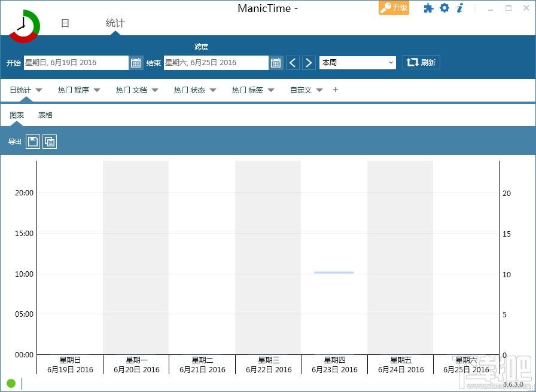Copy chart to clipboard icon
This screenshot has height=392, width=536.
(x=50, y=142)
